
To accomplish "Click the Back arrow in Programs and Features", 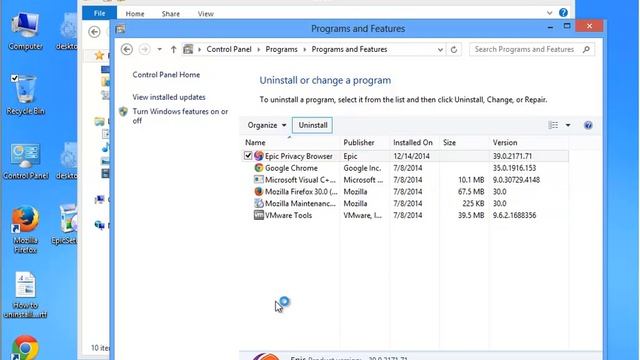I will [x=127, y=49].
